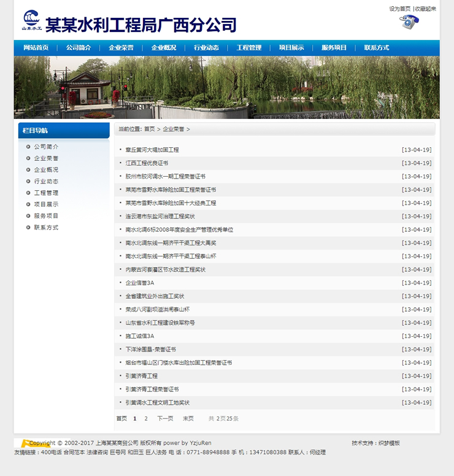Open 项目展示 in the top navigation bar

coord(291,48)
